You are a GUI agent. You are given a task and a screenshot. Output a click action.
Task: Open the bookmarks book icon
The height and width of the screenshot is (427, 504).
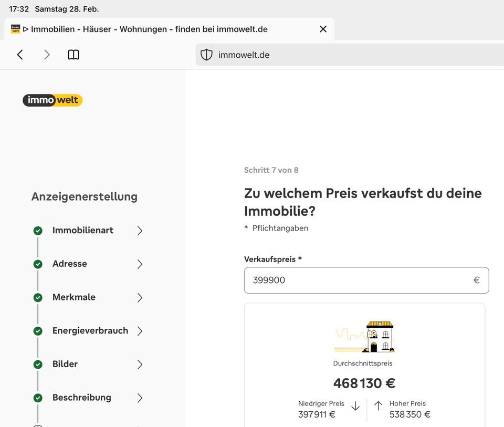[x=73, y=55]
